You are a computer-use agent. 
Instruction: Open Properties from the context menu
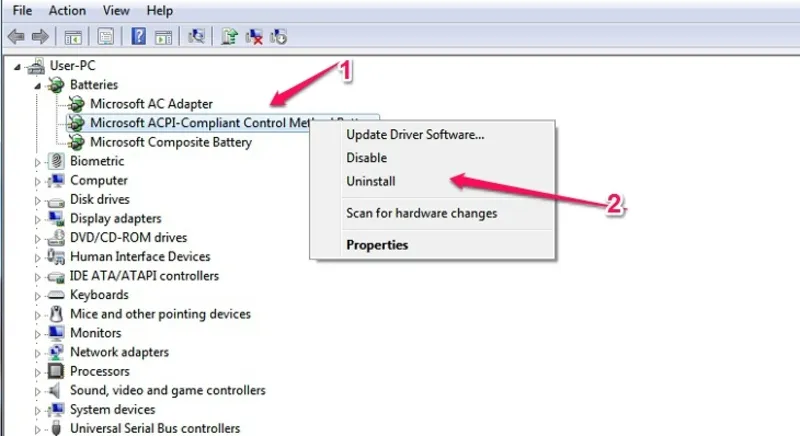pos(377,244)
